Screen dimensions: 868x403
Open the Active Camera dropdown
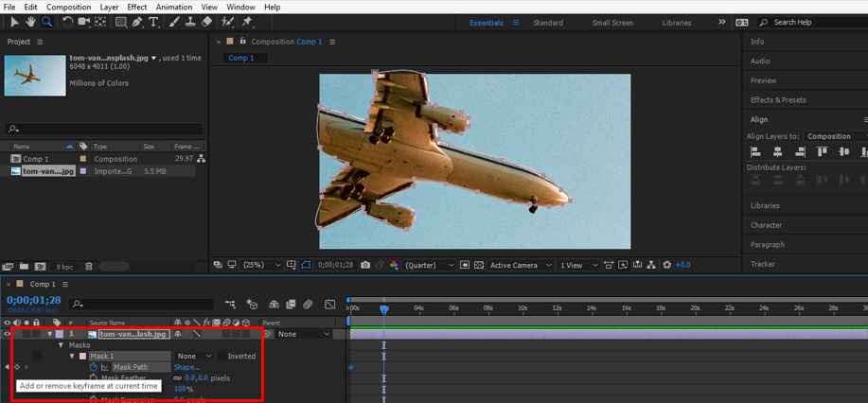(521, 265)
